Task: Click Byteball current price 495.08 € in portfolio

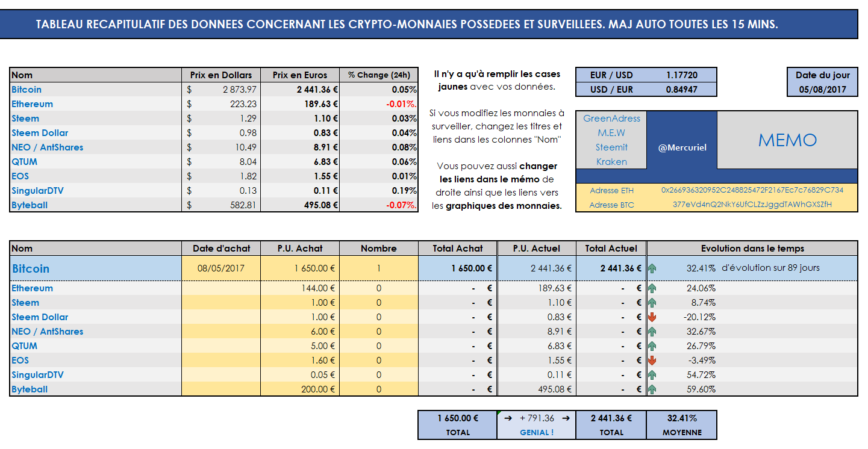Action: point(537,389)
